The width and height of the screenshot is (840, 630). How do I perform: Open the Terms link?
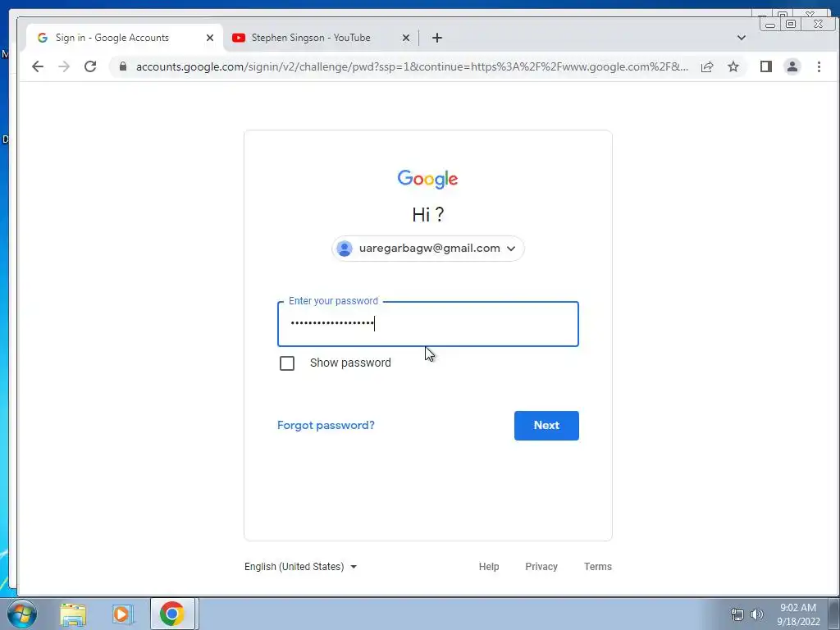point(598,567)
